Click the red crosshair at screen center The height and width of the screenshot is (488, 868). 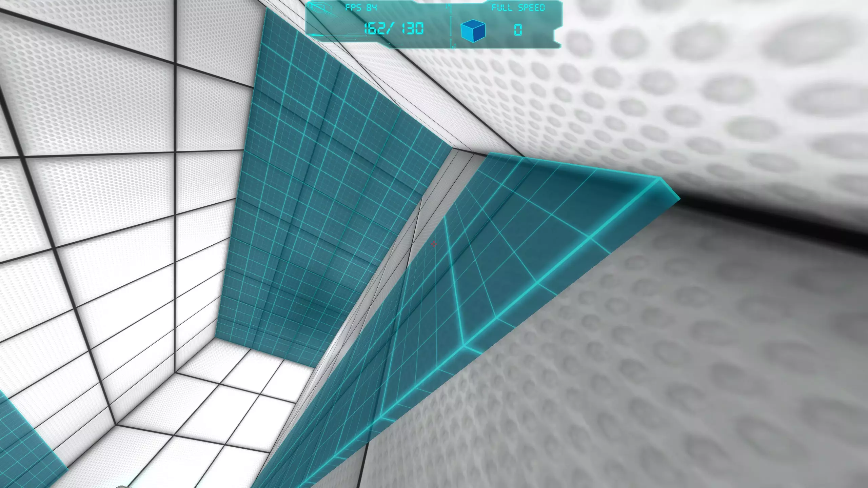click(x=434, y=244)
